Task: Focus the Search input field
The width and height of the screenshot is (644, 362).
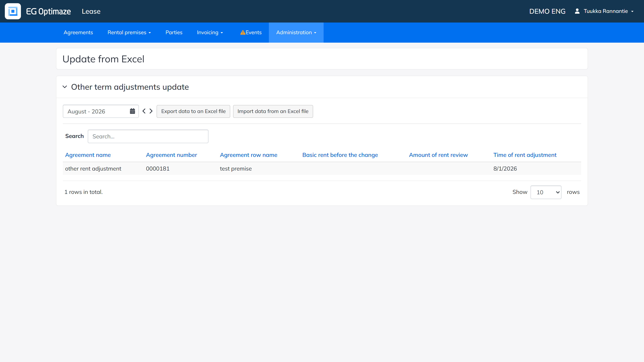Action: coord(148,136)
